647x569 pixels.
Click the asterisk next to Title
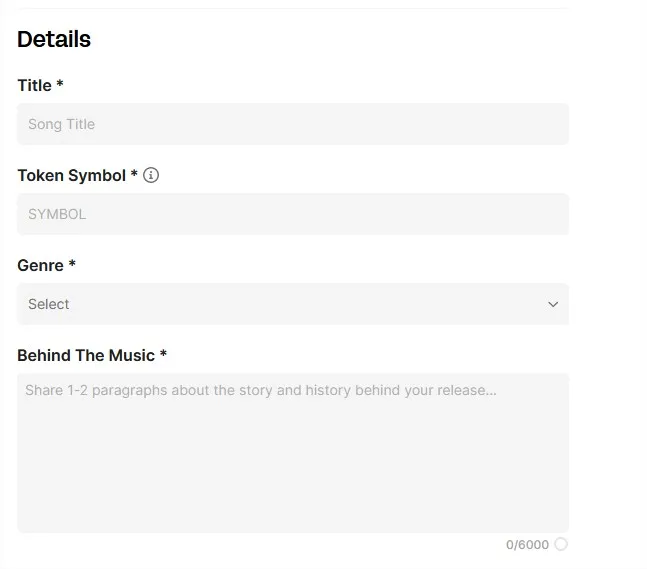(60, 85)
